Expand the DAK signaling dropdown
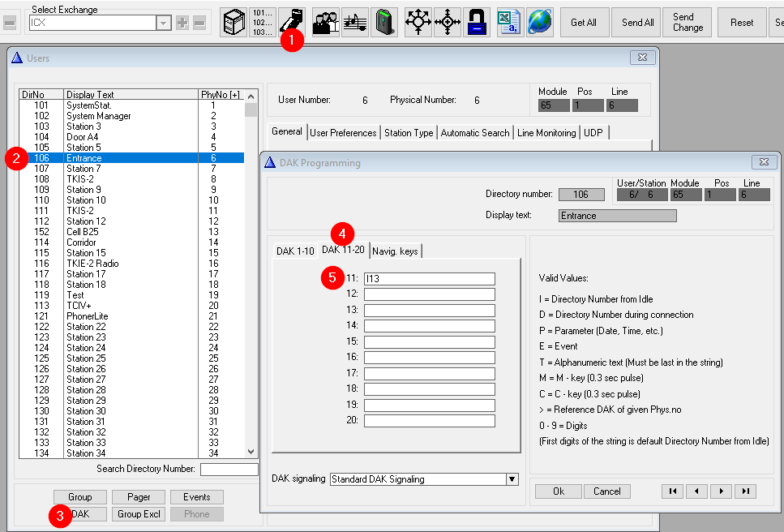Image resolution: width=784 pixels, height=532 pixels. (512, 479)
